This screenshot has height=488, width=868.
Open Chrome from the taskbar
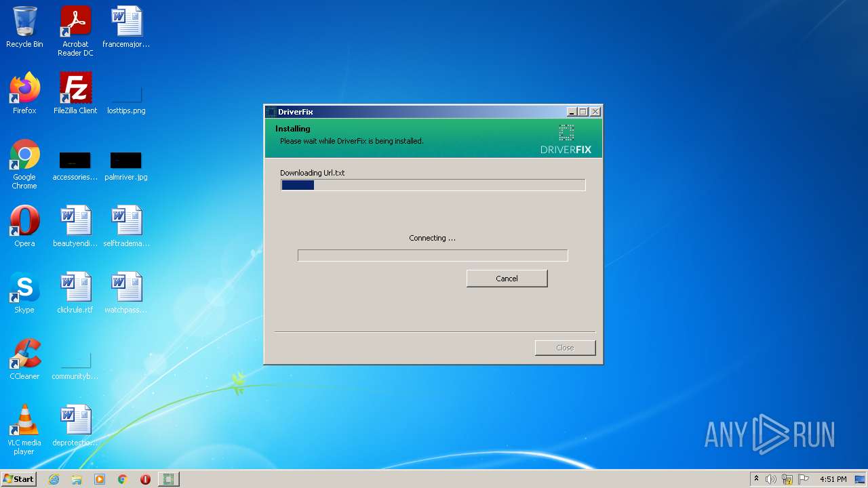123,479
